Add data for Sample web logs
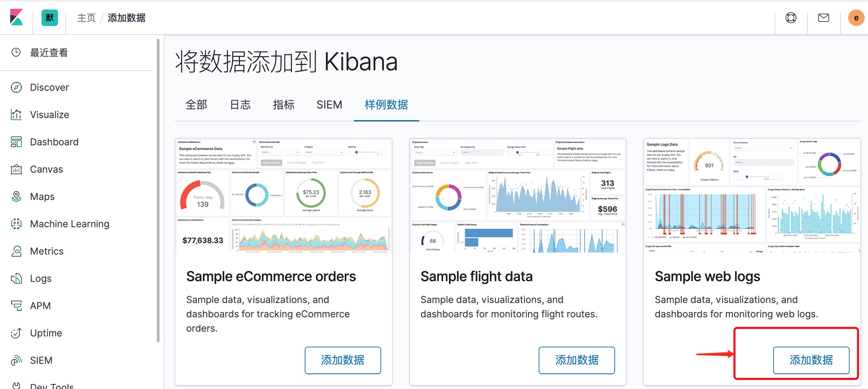The width and height of the screenshot is (868, 389). 811,360
